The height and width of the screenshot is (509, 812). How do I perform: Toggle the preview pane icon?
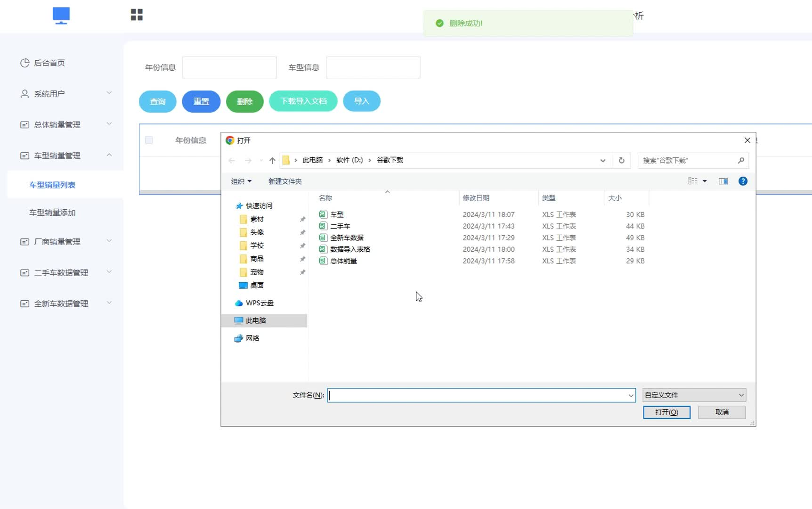pos(723,181)
